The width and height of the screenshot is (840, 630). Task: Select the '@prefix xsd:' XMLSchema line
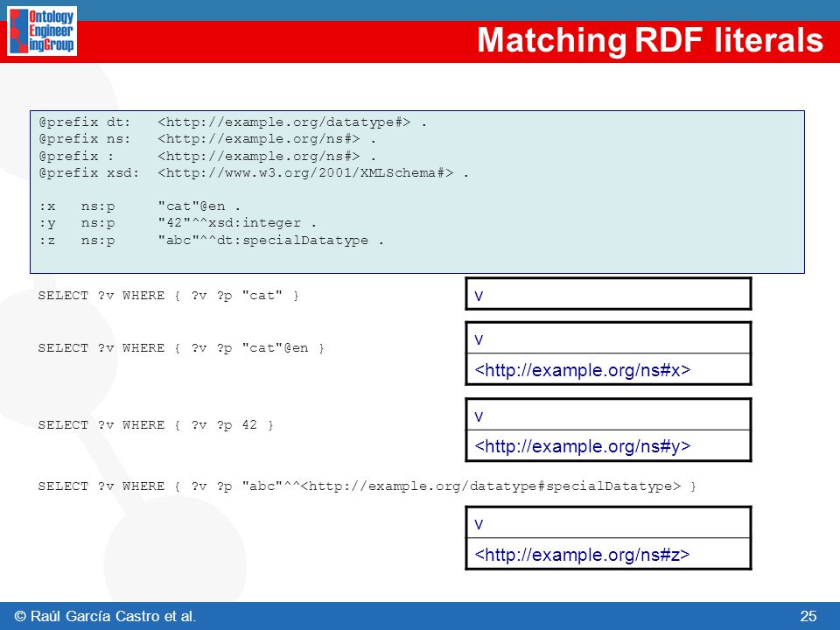point(254,172)
